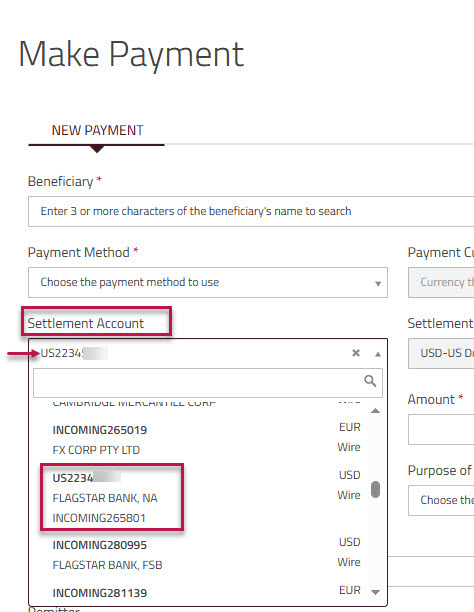The width and height of the screenshot is (474, 612).
Task: Open the Payment Method dropdown
Action: [208, 283]
